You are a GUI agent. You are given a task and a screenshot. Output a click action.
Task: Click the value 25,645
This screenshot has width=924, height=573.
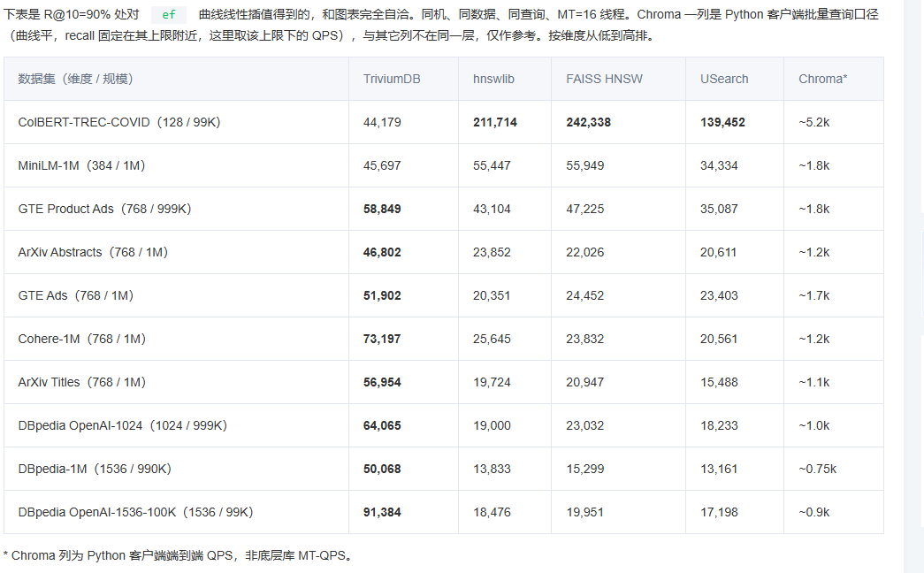pos(492,339)
